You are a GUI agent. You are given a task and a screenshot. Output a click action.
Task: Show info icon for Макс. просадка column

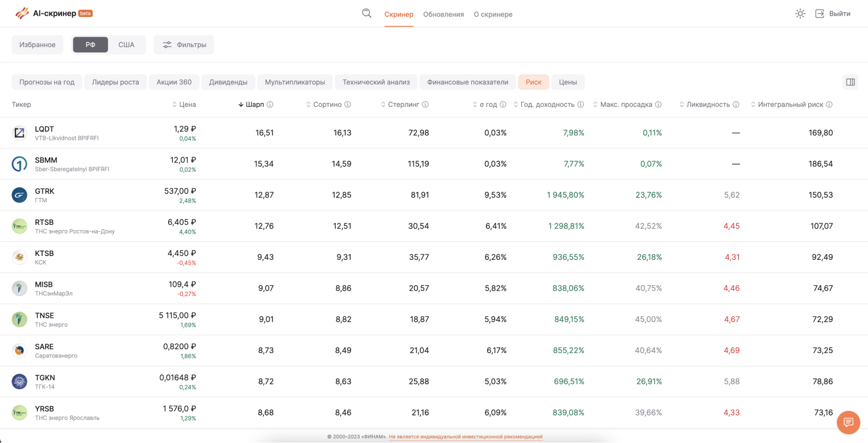[x=658, y=105]
